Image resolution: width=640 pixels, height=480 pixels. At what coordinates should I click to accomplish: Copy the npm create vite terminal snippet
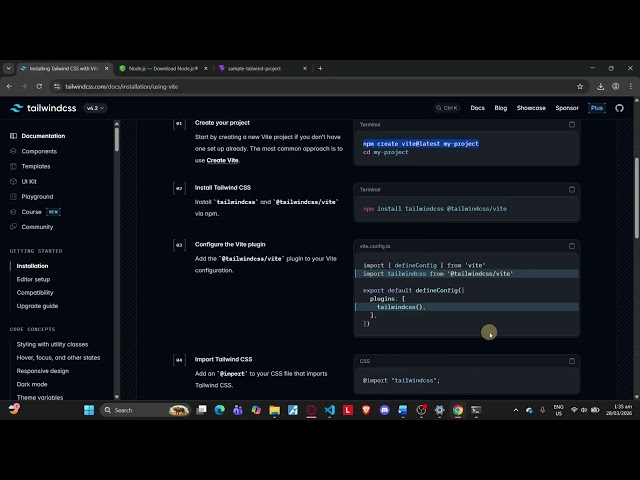coord(572,124)
